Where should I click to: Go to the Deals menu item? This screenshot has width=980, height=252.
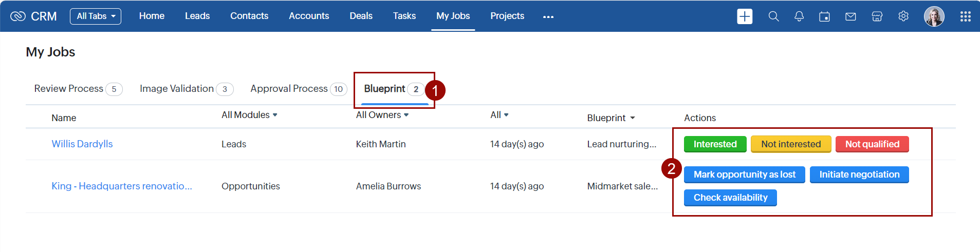pos(361,16)
